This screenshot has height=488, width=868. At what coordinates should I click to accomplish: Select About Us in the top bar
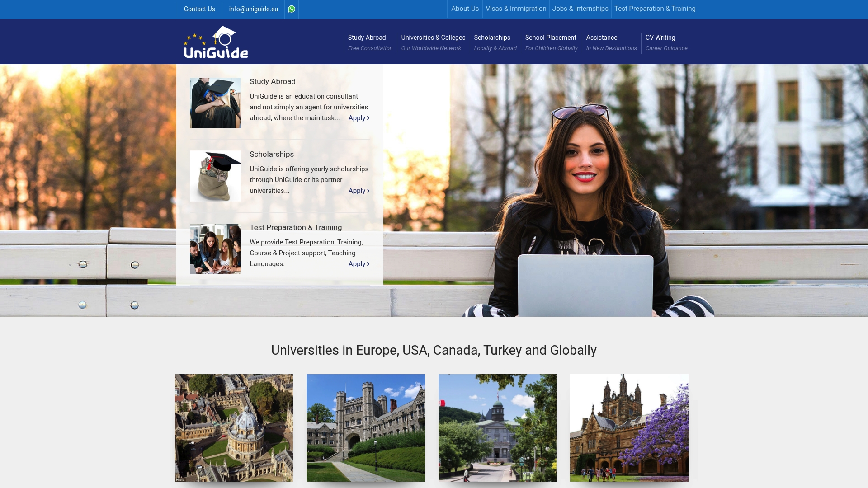coord(465,9)
